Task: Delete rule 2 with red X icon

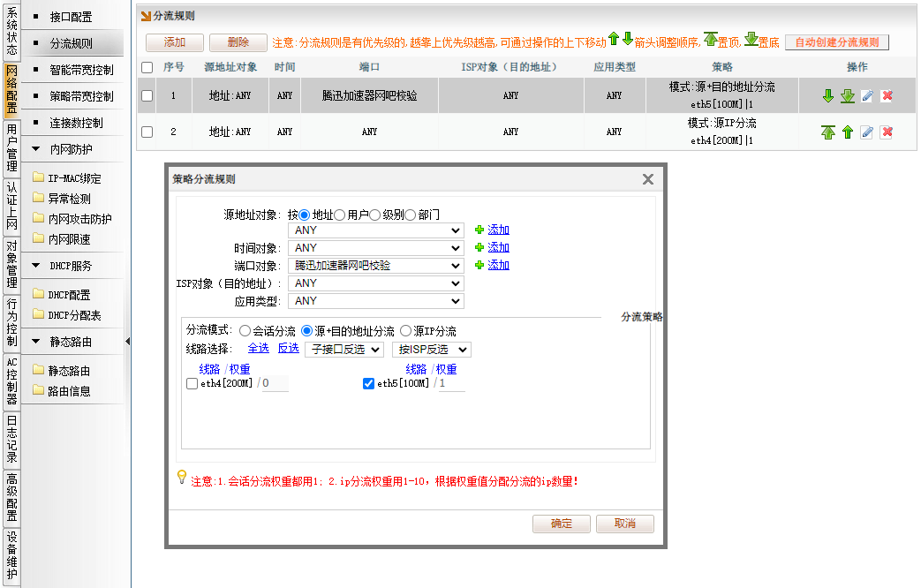Action: (887, 132)
